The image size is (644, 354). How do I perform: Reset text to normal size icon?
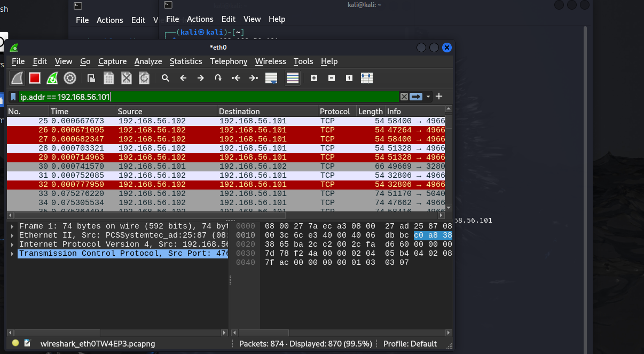point(349,78)
